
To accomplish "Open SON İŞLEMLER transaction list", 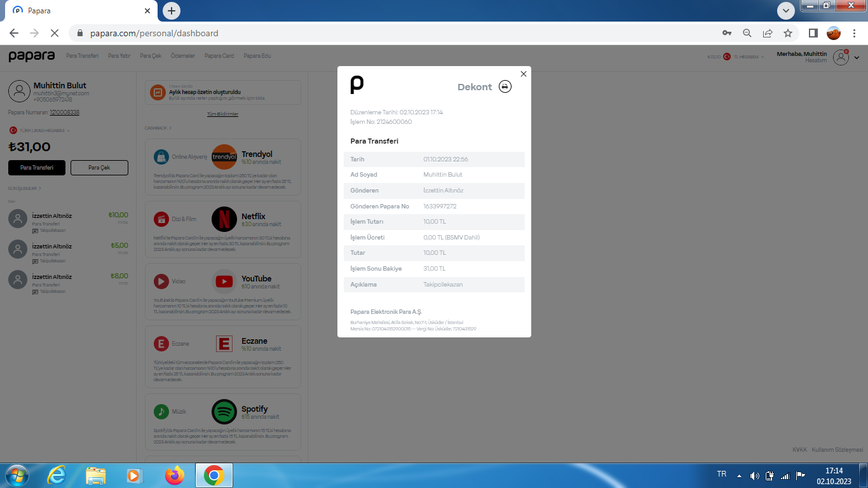I will [x=25, y=189].
